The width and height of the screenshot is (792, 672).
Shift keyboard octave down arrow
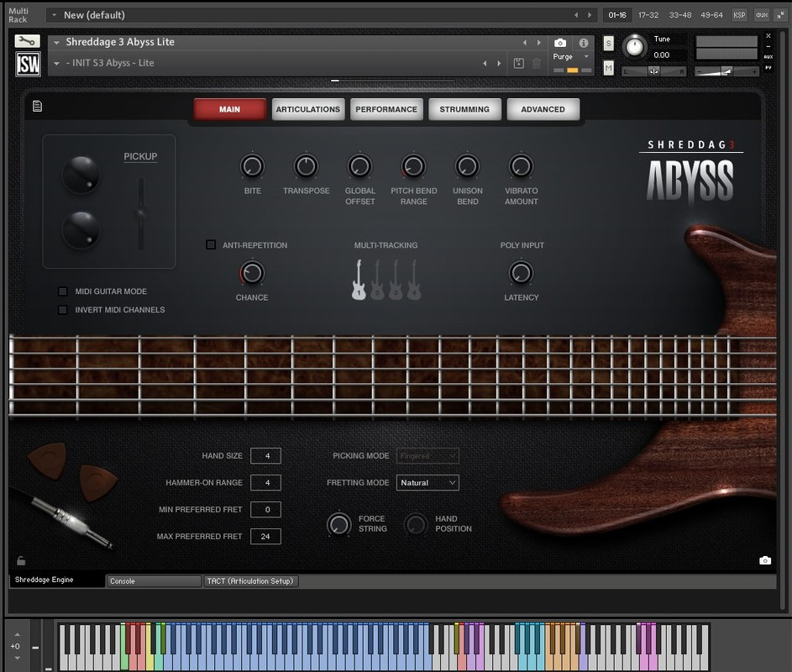click(x=17, y=659)
